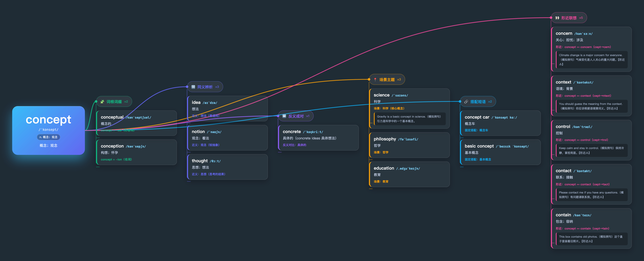Click the pin icon beside 场景主题
The width and height of the screenshot is (644, 261).
(x=375, y=80)
